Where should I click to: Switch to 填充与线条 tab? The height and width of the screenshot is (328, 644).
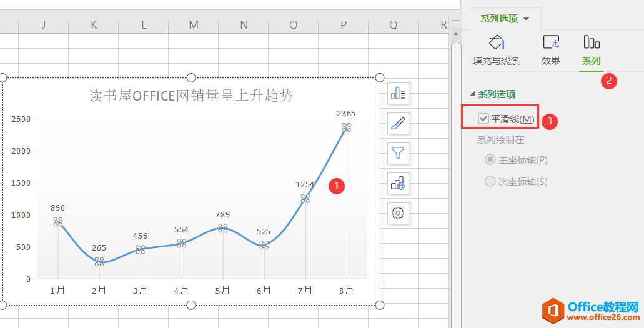(x=496, y=51)
